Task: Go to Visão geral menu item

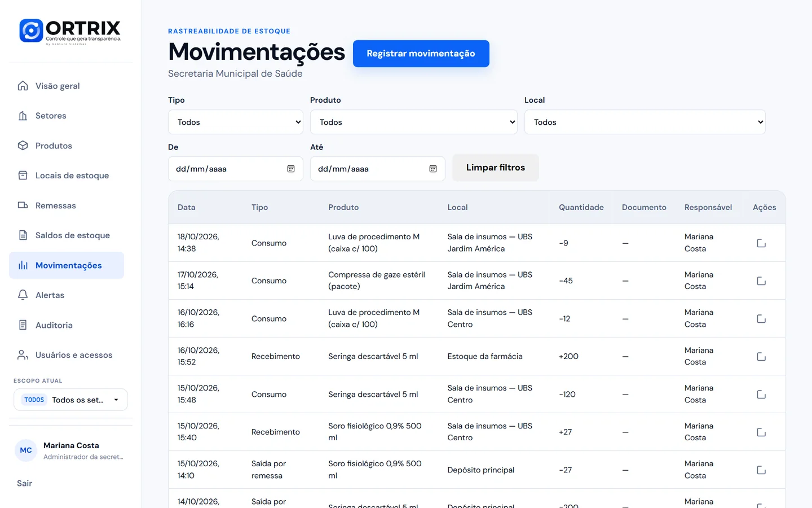Action: (67, 86)
